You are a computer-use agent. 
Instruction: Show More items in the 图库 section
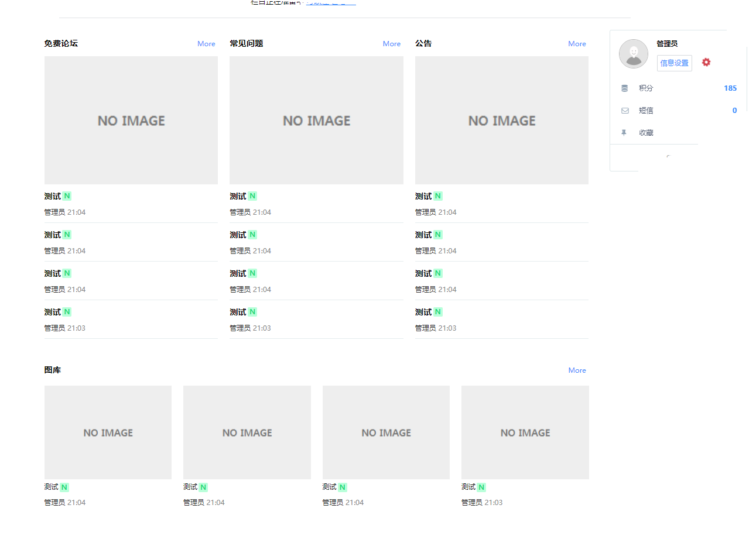pyautogui.click(x=577, y=370)
